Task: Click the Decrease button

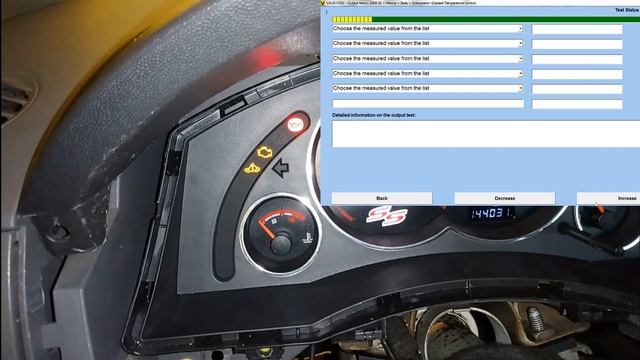Action: pyautogui.click(x=504, y=198)
